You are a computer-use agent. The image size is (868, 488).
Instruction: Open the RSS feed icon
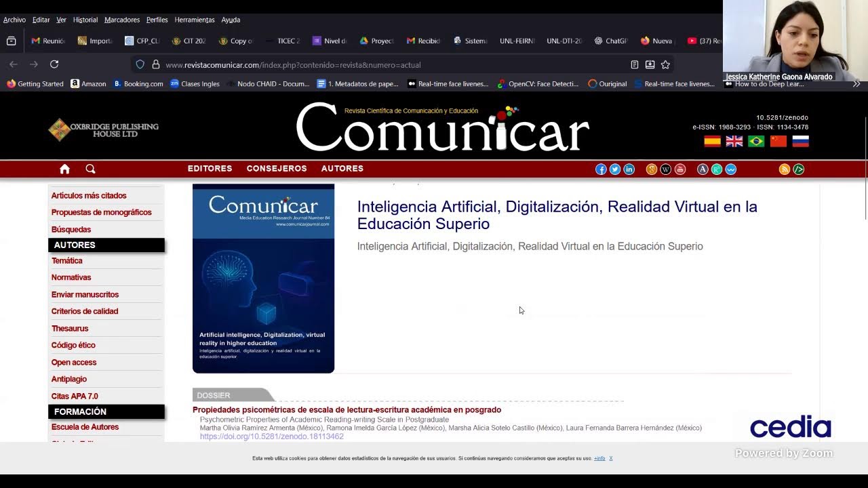point(785,169)
